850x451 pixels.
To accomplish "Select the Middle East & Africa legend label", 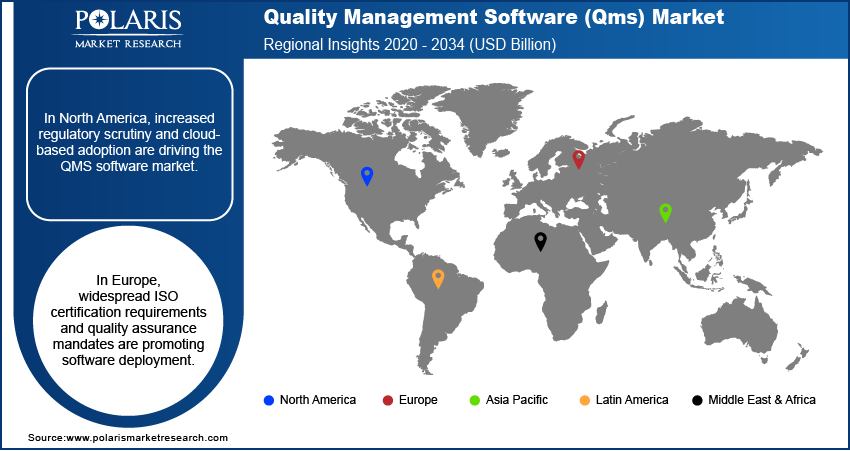I will point(761,400).
